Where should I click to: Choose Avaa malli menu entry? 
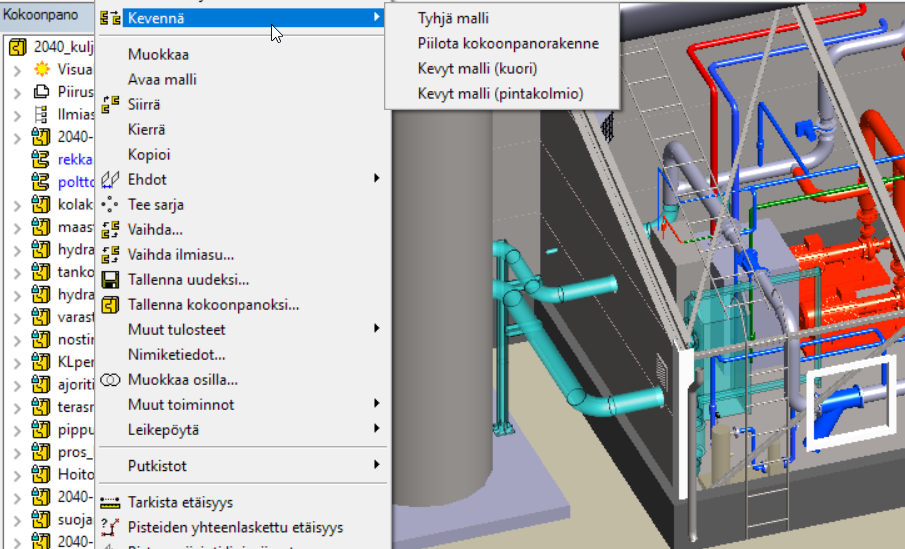162,80
